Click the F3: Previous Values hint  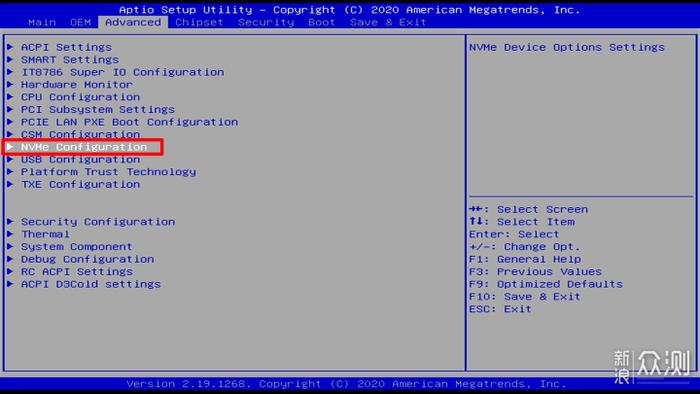535,272
